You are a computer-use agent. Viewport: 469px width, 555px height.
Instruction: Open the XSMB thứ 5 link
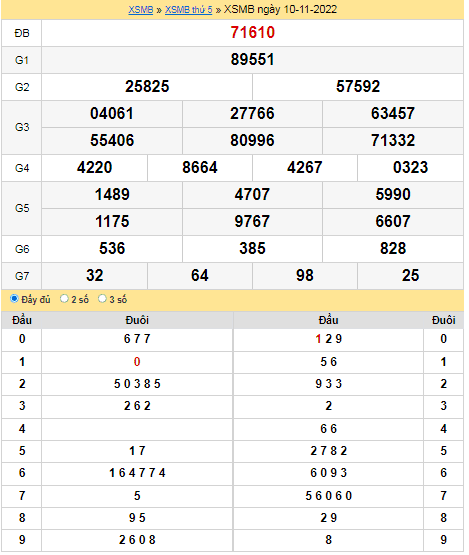coord(188,10)
